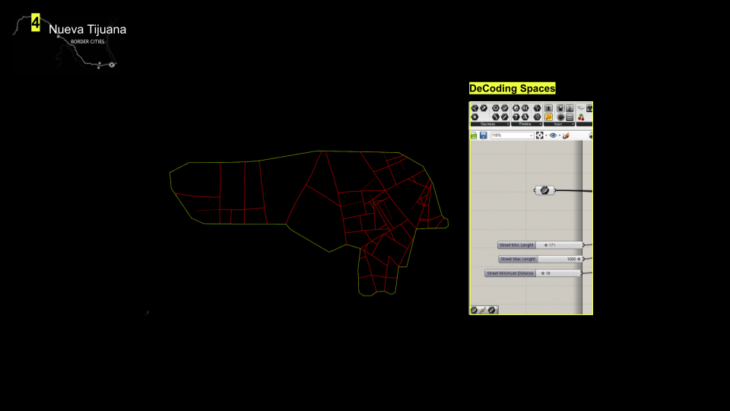Click the Nueva Tijuana title text
The height and width of the screenshot is (411, 730).
point(87,29)
